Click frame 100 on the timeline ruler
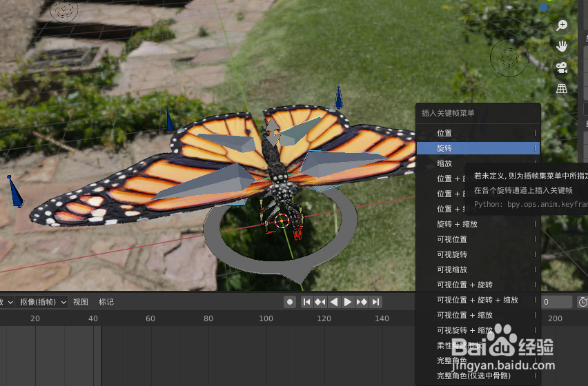Image resolution: width=588 pixels, height=386 pixels. pos(266,318)
